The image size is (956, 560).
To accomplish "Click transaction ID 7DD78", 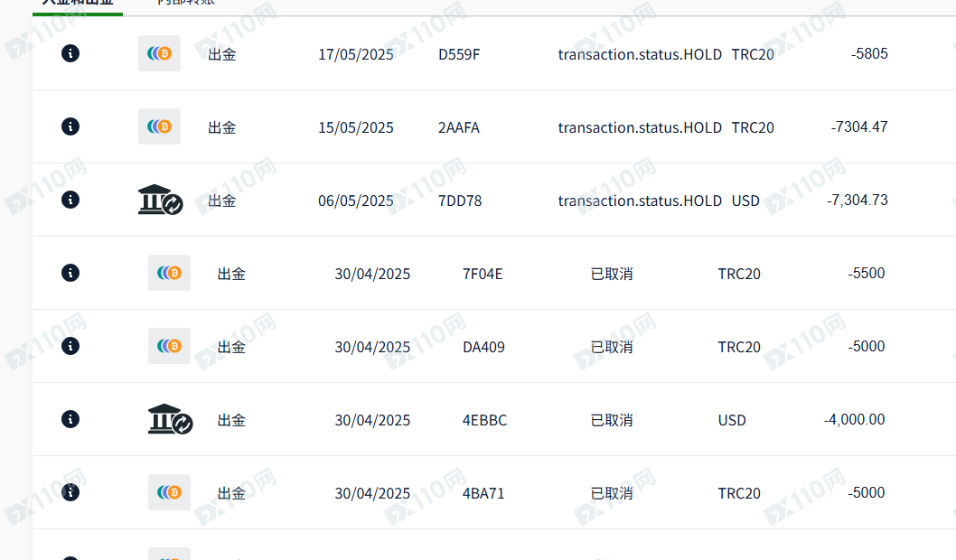I will 460,201.
